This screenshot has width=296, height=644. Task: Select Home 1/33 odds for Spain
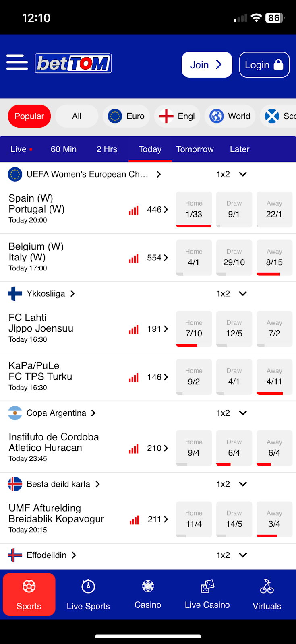coord(194,209)
